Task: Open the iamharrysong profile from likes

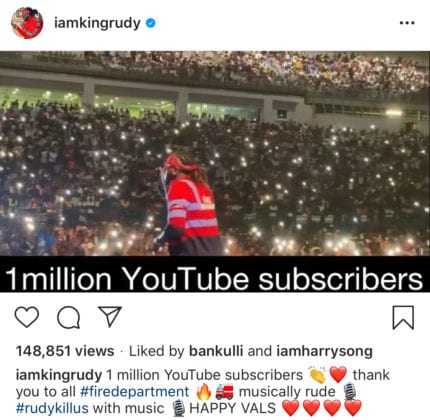Action: coord(324,351)
